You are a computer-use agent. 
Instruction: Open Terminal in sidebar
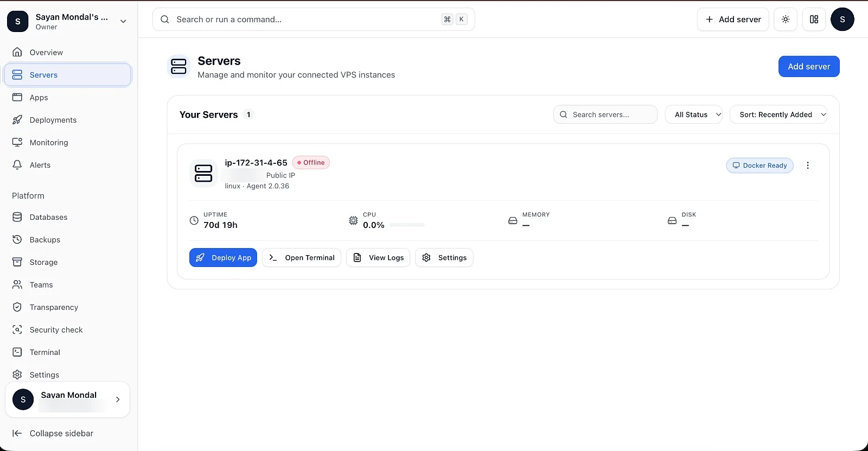[68, 352]
